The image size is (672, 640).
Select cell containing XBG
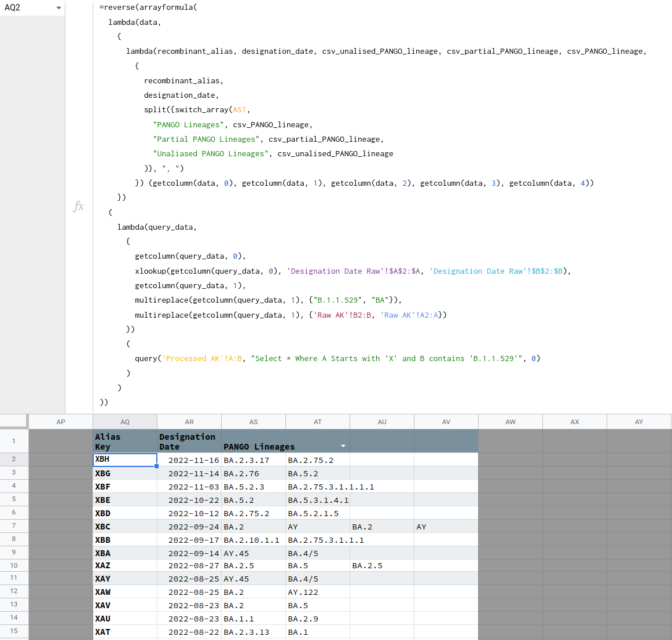click(x=125, y=473)
